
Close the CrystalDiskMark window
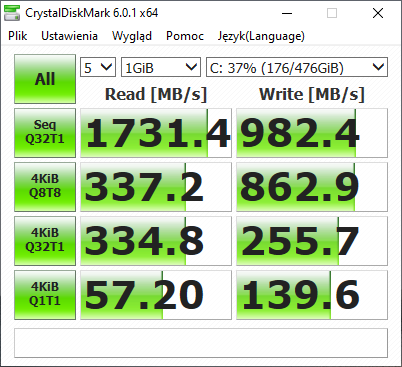point(378,13)
